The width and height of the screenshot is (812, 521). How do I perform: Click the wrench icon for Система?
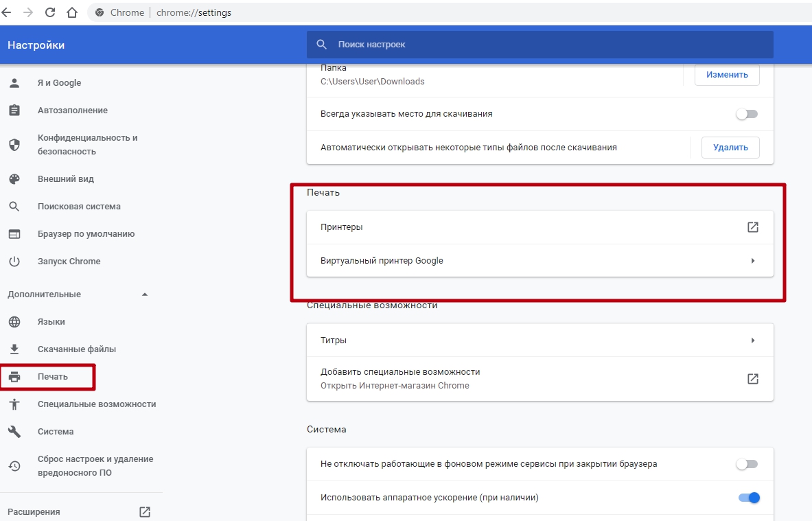pyautogui.click(x=14, y=432)
